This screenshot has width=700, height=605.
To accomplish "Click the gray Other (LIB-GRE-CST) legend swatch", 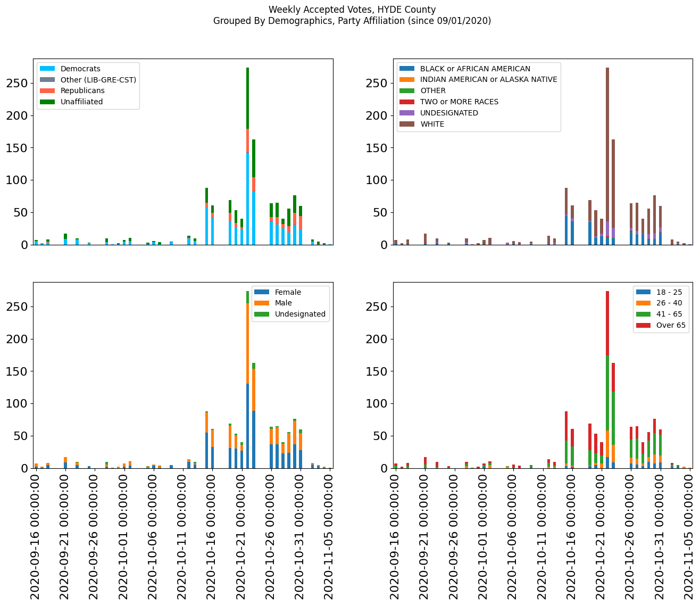I will point(48,80).
